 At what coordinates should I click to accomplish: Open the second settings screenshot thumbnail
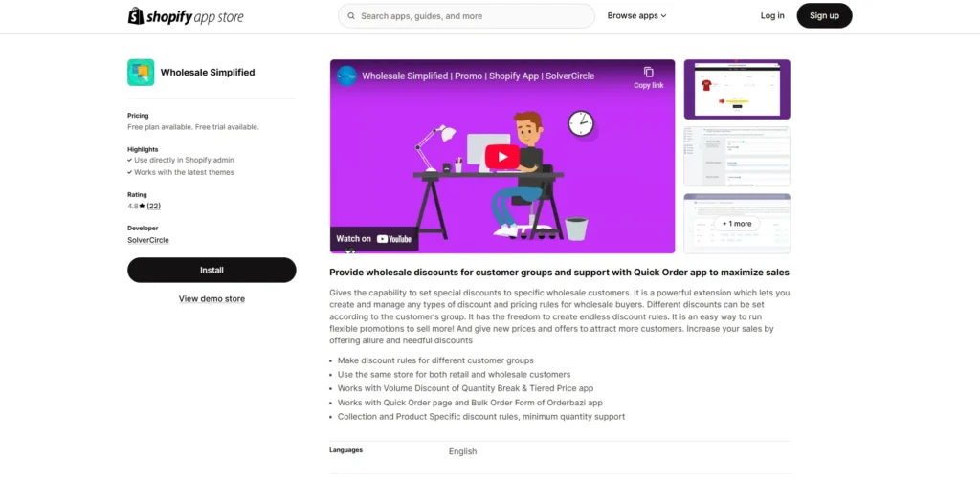pos(737,157)
